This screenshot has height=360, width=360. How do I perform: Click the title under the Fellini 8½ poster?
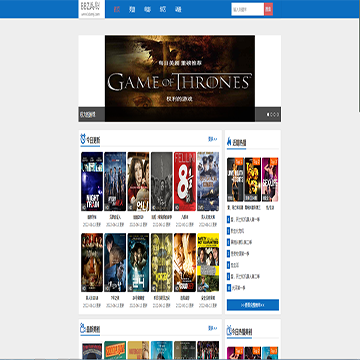(185, 217)
